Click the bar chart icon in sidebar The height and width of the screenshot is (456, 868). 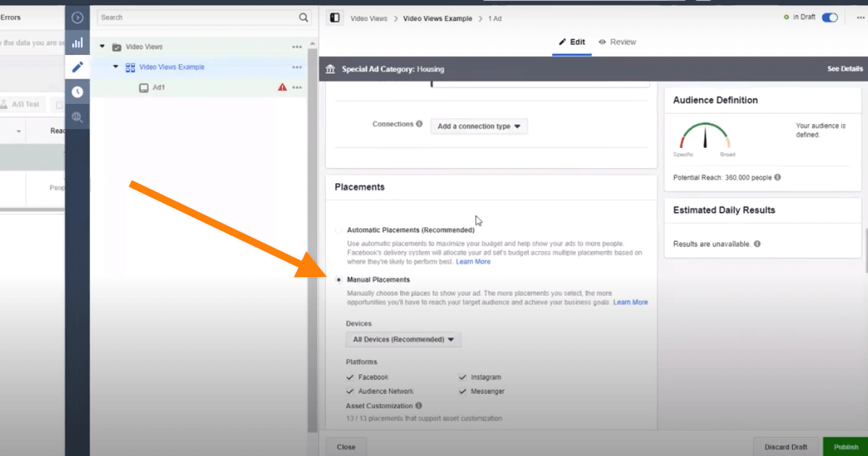(77, 43)
